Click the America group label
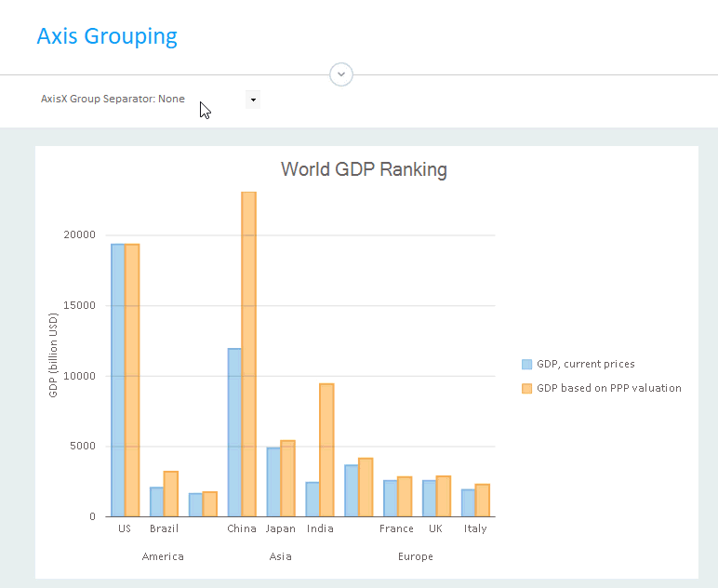Screen dimensions: 718x588 [x=163, y=556]
